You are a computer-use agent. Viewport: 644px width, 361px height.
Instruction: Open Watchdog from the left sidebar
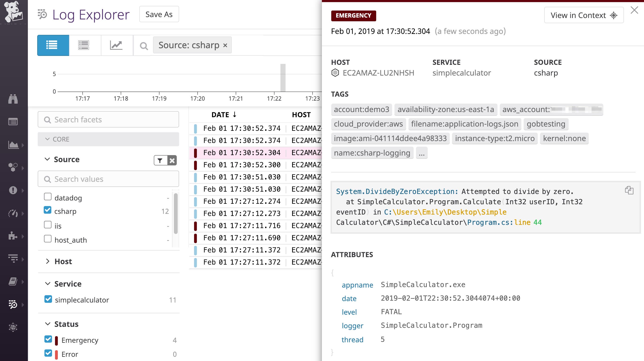13,99
